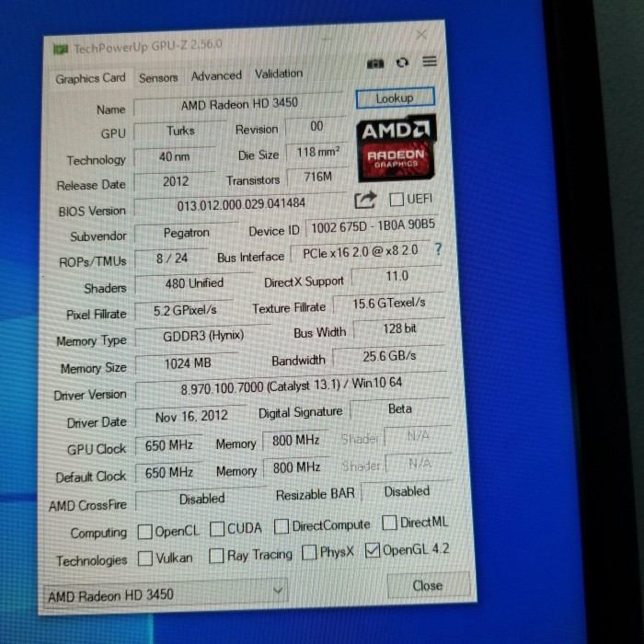Toggle the OpenCL checkbox
The width and height of the screenshot is (644, 644).
pos(144,532)
